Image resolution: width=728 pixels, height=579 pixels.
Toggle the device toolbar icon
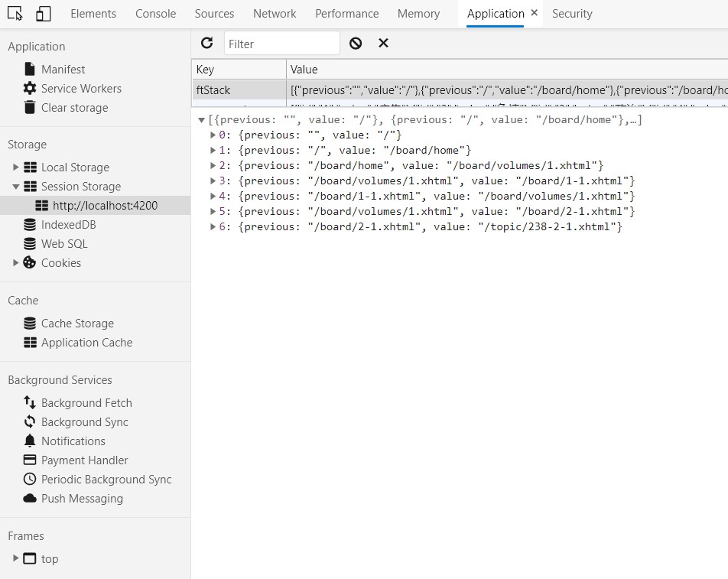point(43,14)
